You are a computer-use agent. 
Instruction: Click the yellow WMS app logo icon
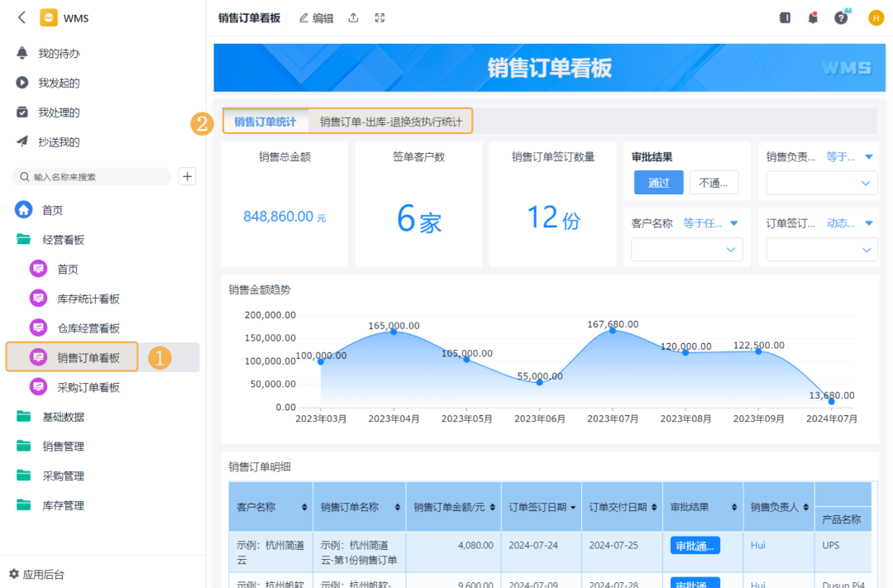coord(49,17)
